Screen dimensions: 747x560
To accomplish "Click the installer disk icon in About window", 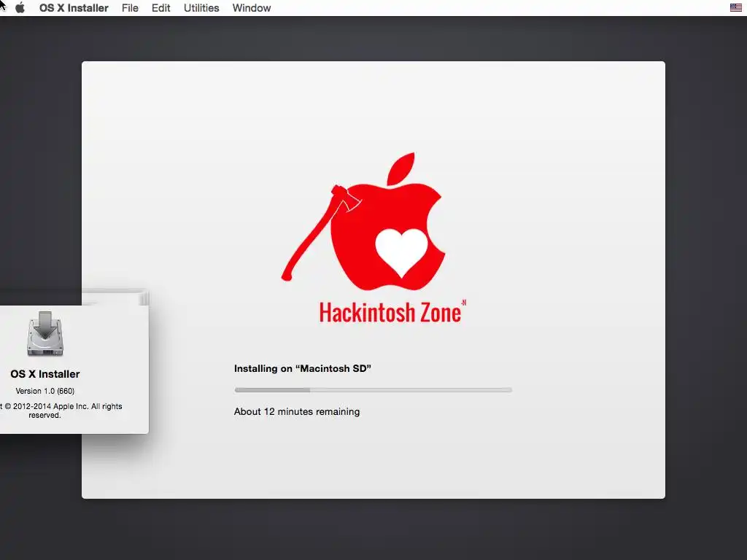I will tap(45, 333).
